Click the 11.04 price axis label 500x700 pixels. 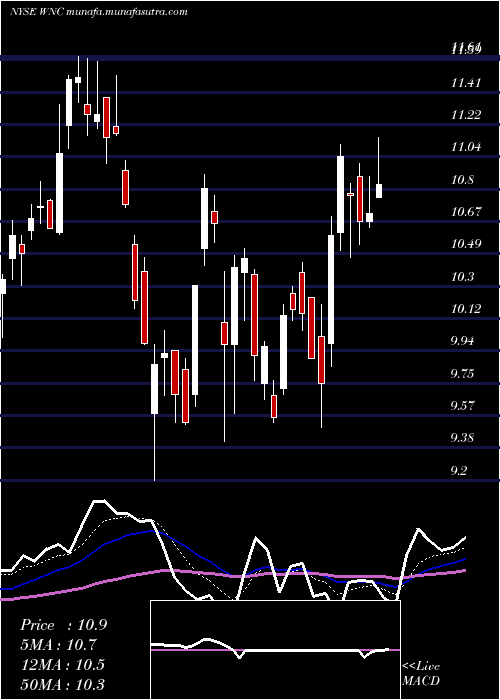coord(466,147)
